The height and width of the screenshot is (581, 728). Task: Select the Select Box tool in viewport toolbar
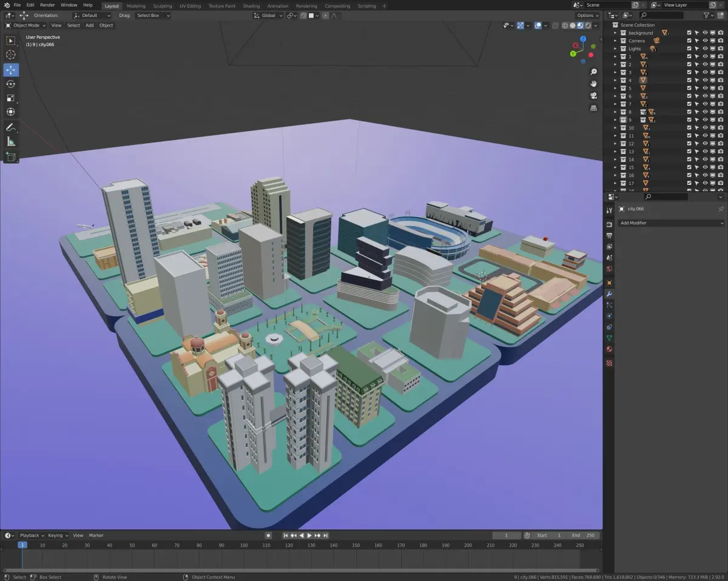pos(11,41)
